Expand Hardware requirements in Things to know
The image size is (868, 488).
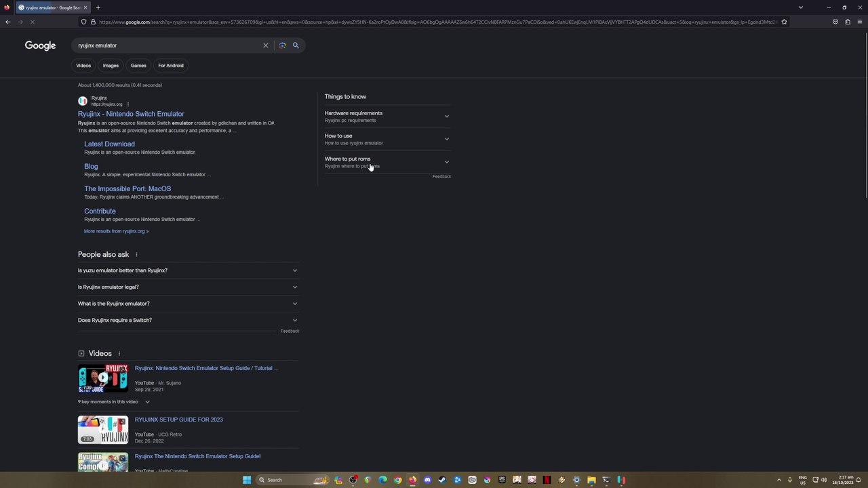coord(387,117)
